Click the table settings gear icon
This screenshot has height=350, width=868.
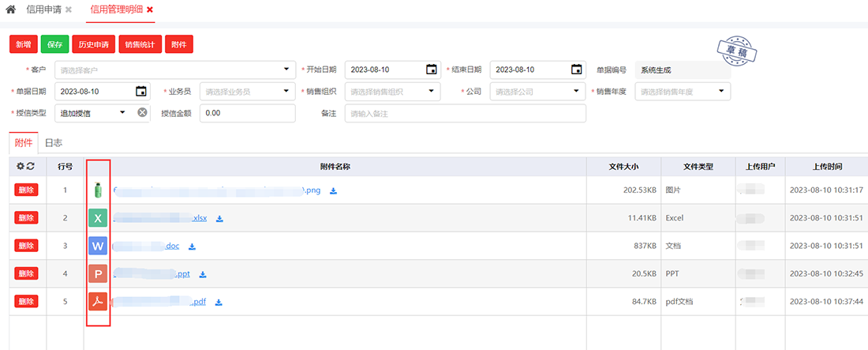[21, 167]
